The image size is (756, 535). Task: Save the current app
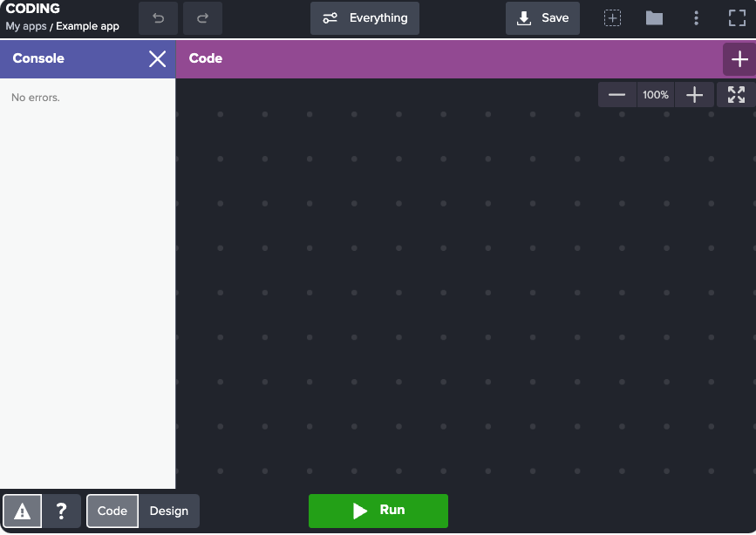(542, 17)
